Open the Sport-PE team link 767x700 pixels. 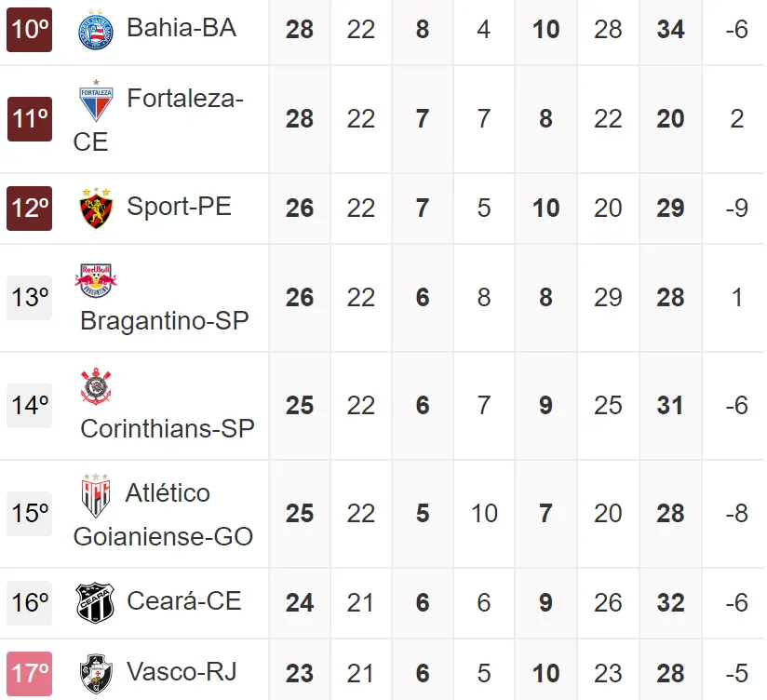click(180, 207)
